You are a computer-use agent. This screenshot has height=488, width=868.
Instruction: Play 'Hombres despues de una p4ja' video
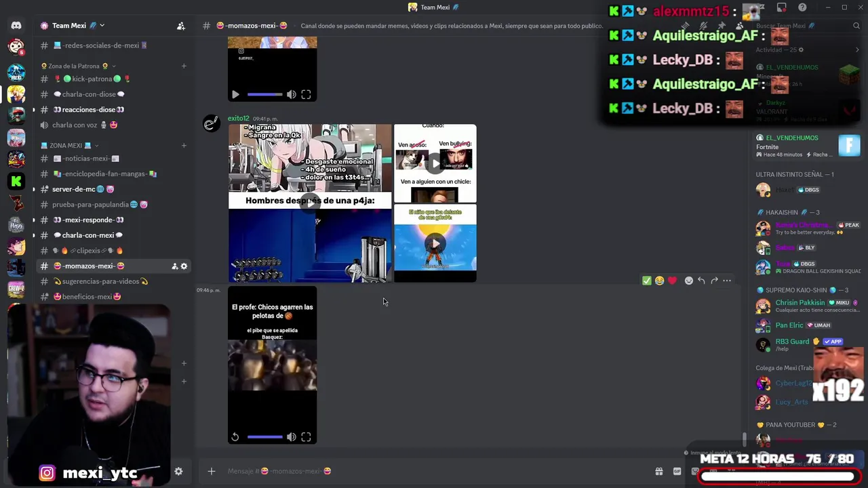coord(310,202)
